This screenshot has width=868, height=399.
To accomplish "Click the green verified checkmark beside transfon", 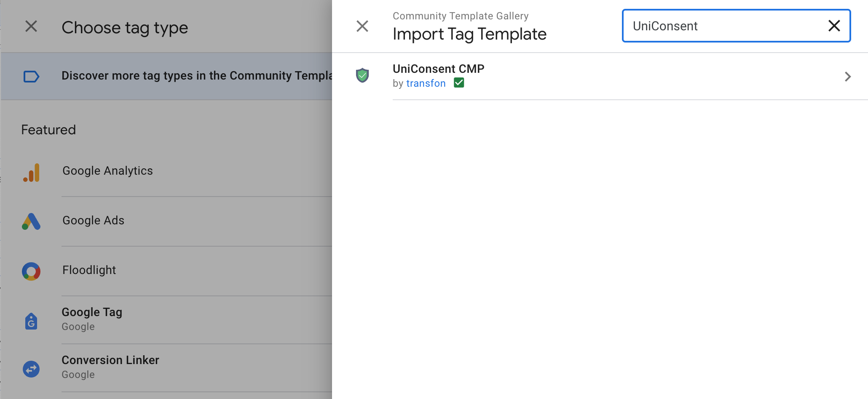I will click(x=459, y=83).
